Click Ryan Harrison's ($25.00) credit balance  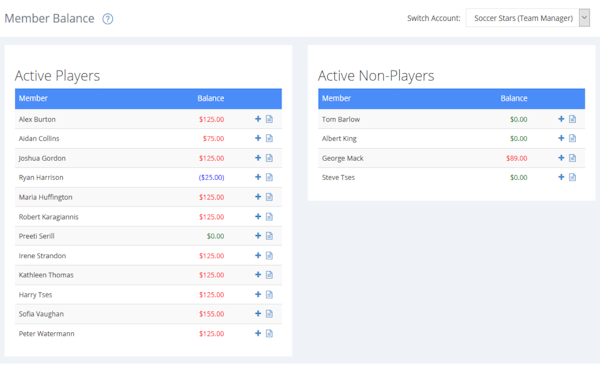[211, 177]
